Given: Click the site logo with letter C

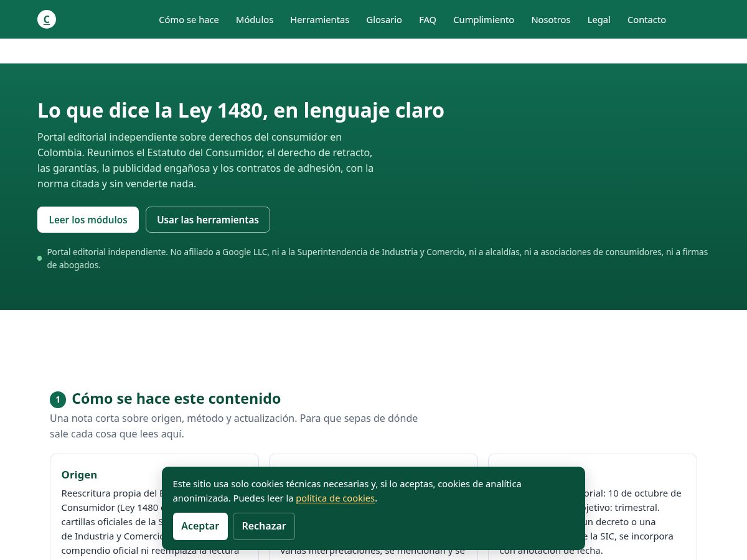Looking at the screenshot, I should pos(47,19).
